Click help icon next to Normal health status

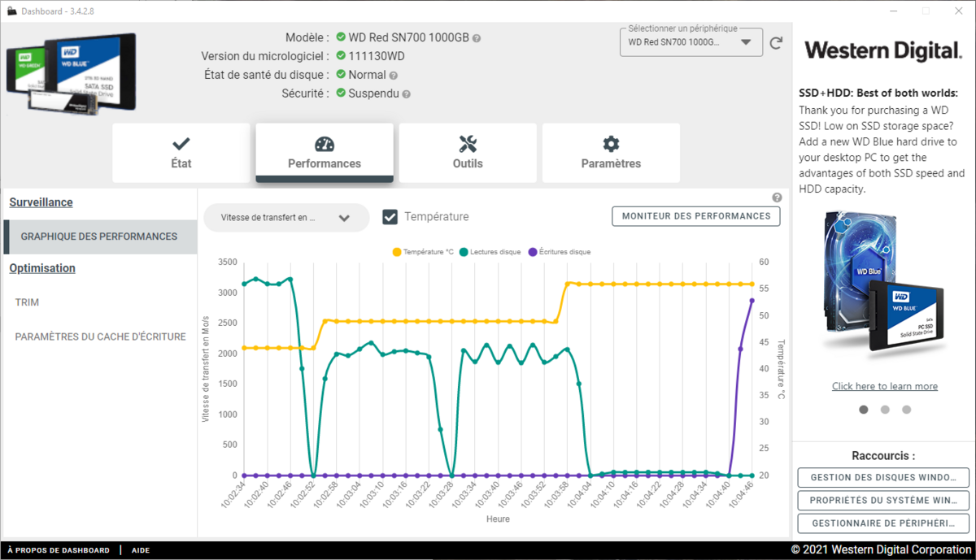[x=394, y=76]
